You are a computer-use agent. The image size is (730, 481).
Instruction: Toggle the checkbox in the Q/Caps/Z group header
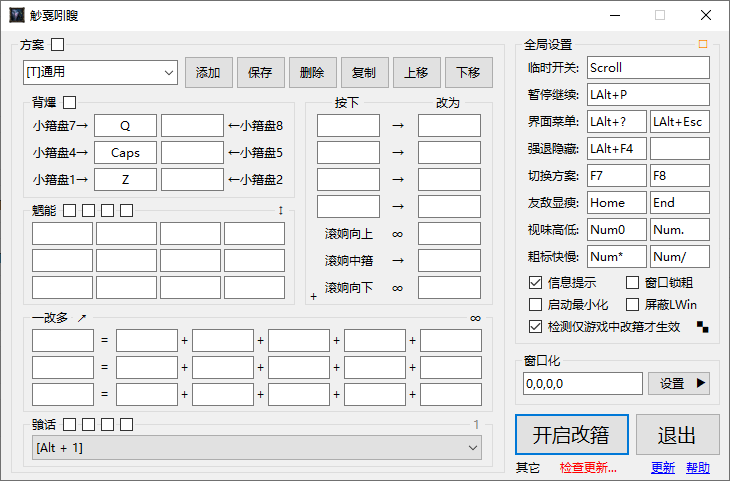(69, 102)
